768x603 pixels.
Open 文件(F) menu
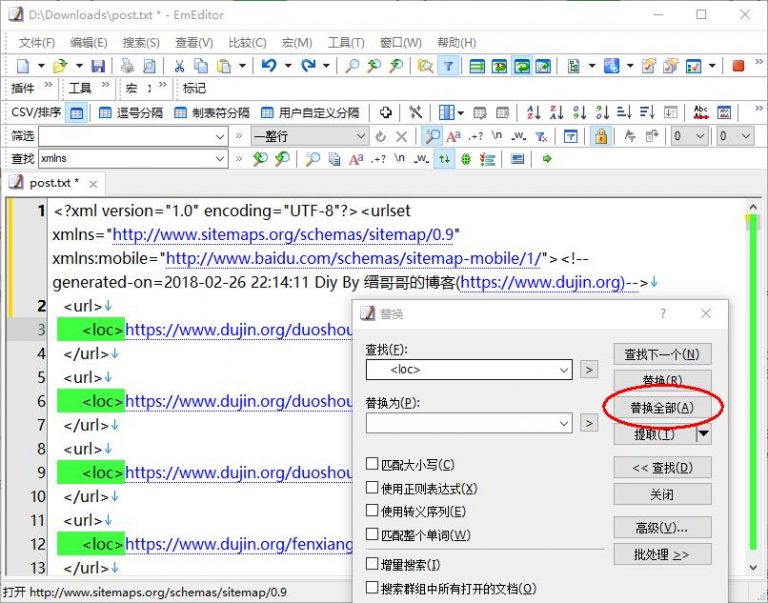point(37,43)
